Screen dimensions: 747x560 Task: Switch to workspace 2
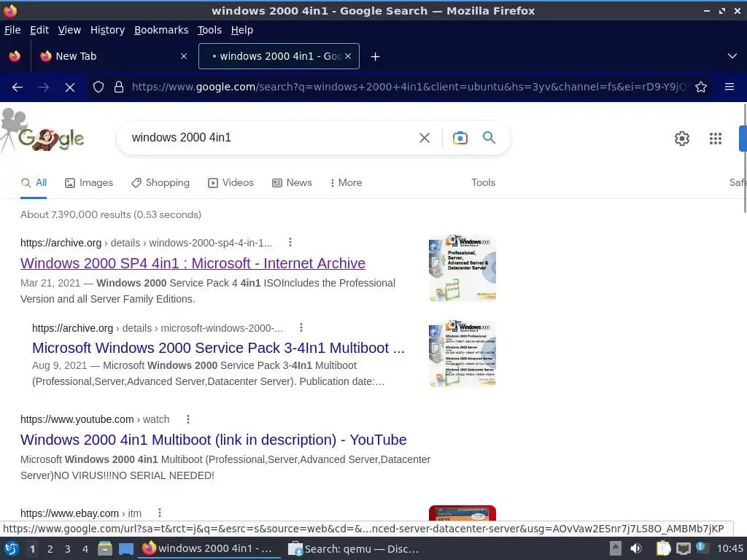tap(50, 549)
